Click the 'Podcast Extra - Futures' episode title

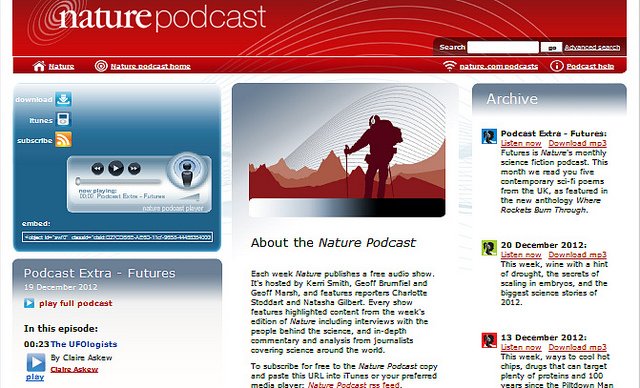click(100, 273)
